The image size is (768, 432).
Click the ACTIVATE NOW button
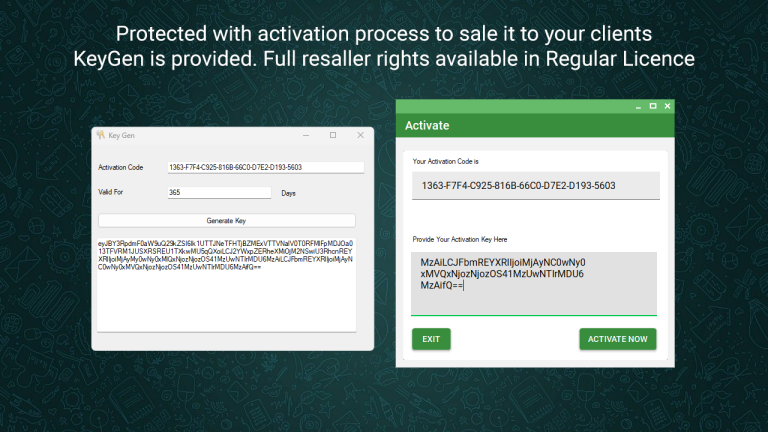(x=617, y=339)
